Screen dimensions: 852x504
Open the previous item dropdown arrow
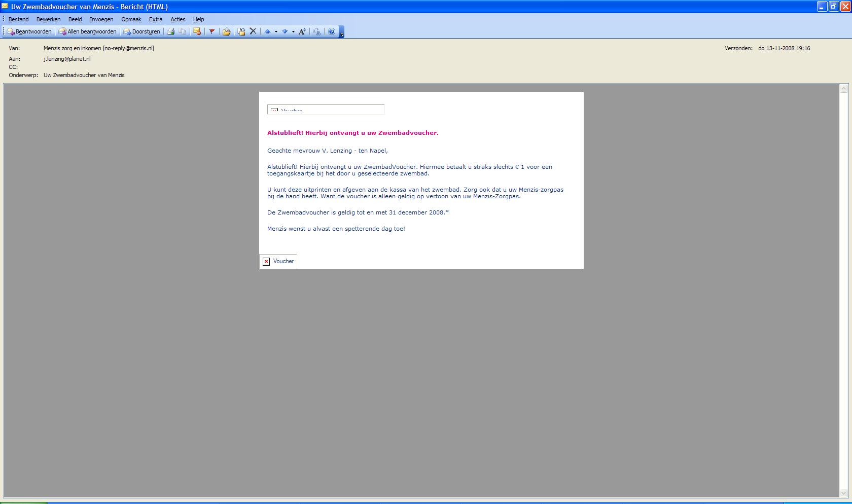(x=276, y=31)
